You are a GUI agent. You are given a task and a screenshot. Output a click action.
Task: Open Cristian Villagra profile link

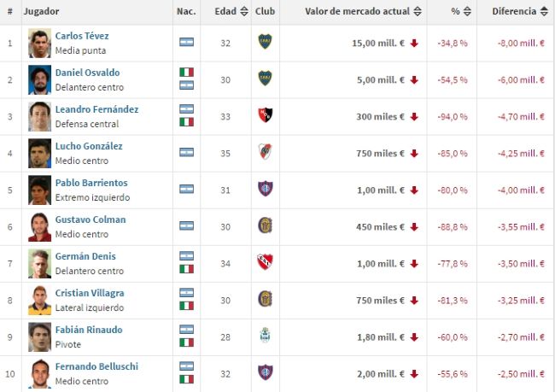(91, 293)
